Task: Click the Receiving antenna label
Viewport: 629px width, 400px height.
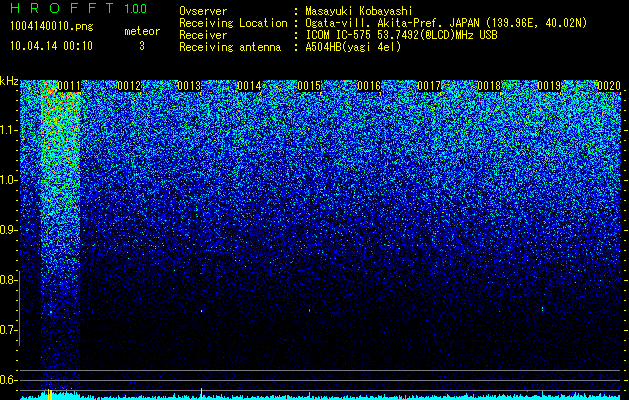Action: pos(230,47)
